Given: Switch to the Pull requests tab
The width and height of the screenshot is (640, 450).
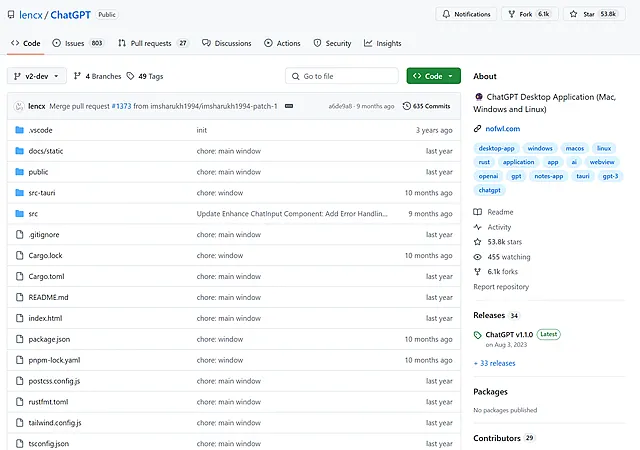Looking at the screenshot, I should [x=153, y=43].
